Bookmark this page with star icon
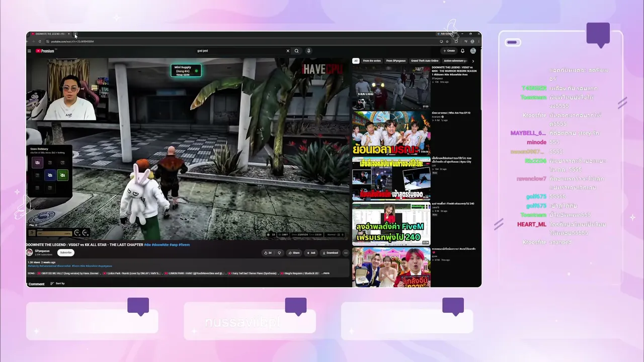Screen dimensions: 644x362 tap(447, 41)
